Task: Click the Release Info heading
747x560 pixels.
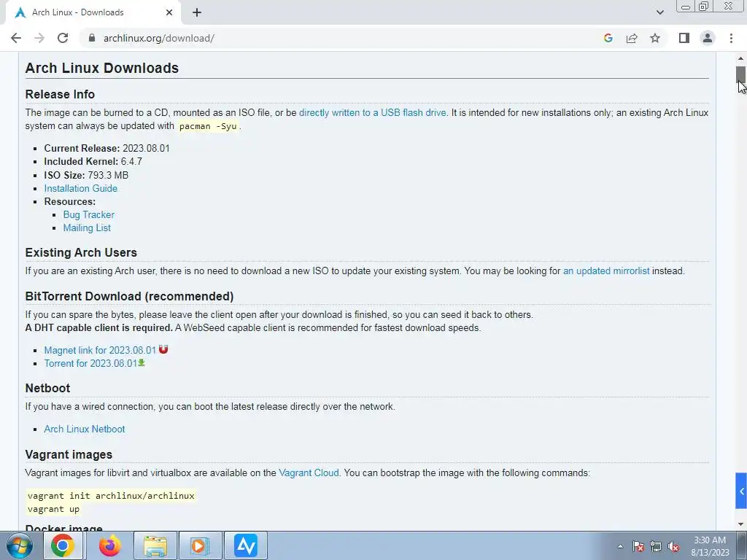Action: [60, 94]
